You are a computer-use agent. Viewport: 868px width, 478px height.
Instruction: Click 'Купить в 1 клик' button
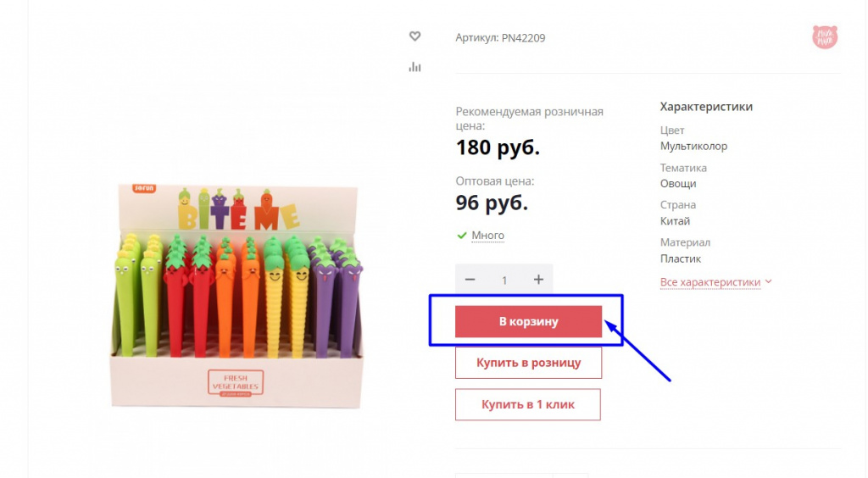point(527,404)
